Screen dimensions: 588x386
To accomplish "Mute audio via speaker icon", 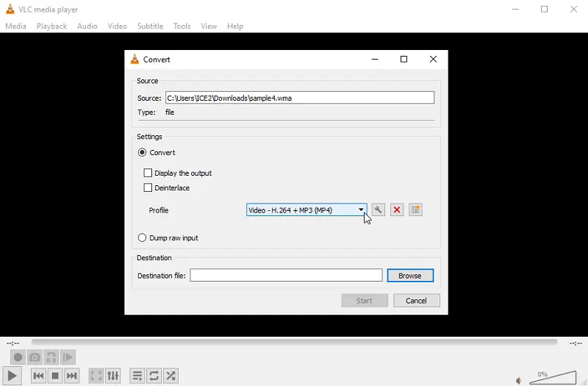I will pos(519,381).
